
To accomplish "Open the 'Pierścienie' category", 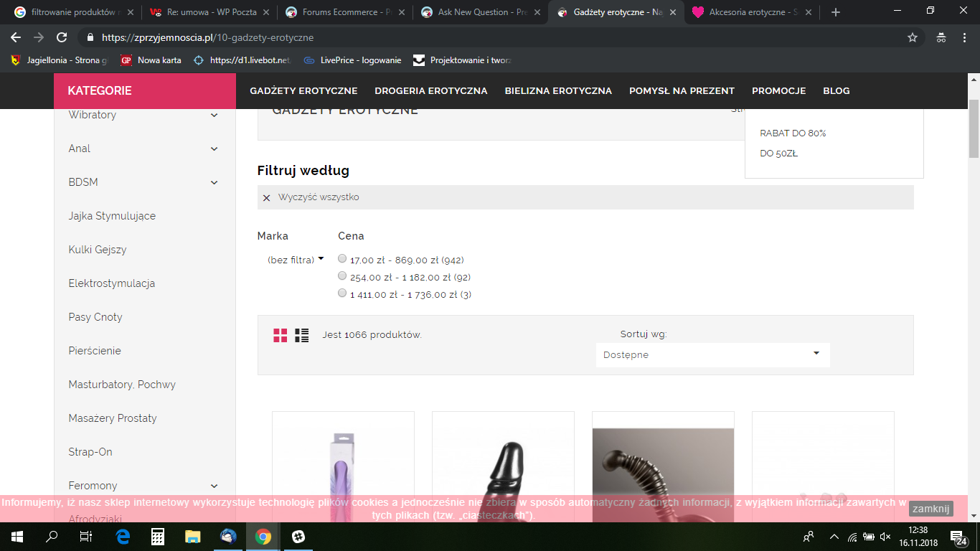I will [x=95, y=351].
